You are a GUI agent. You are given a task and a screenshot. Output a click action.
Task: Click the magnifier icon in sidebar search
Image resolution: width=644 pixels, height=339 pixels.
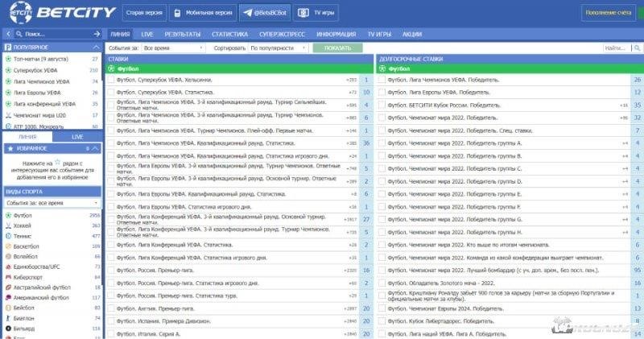point(19,34)
